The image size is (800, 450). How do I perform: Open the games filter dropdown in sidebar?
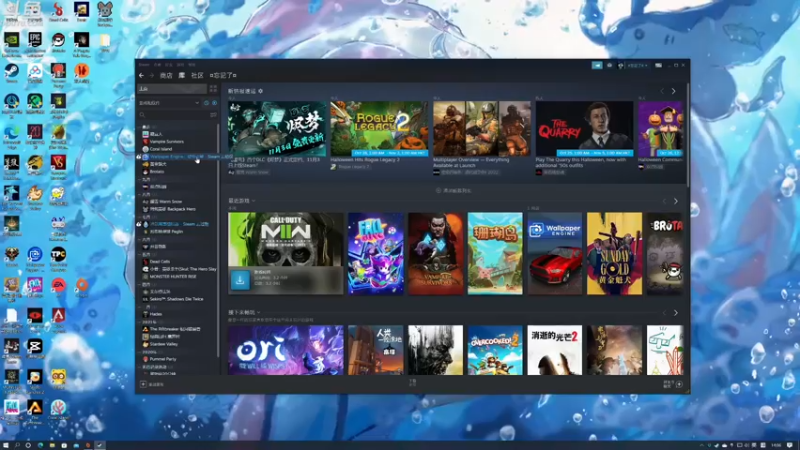169,103
